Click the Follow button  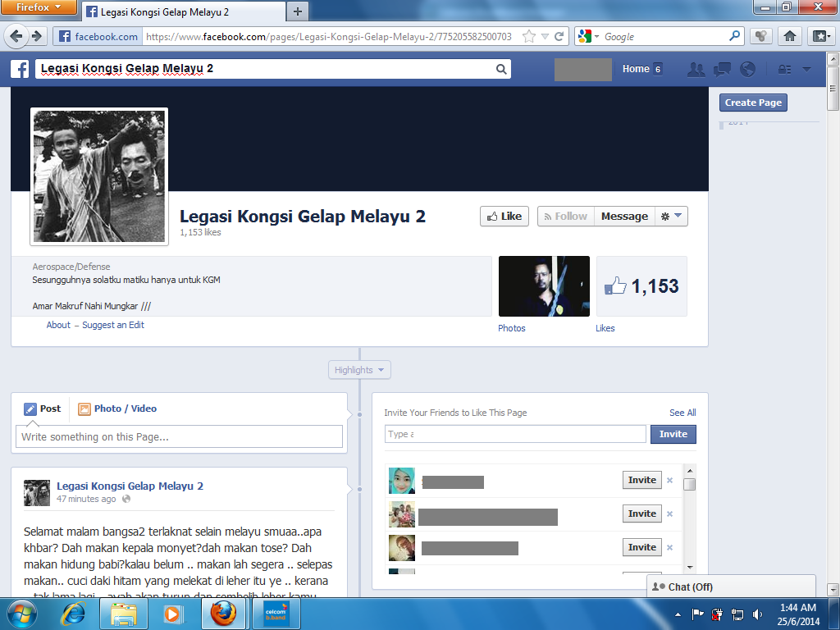566,217
